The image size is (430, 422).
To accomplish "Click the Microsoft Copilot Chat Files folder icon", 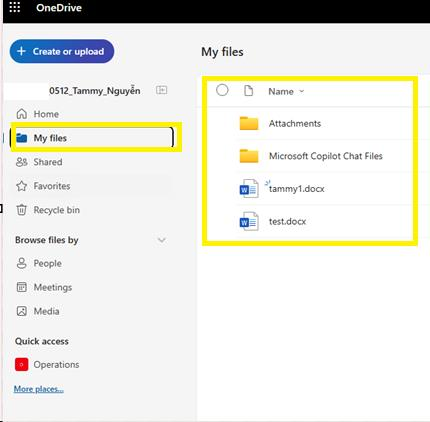I will pos(249,156).
